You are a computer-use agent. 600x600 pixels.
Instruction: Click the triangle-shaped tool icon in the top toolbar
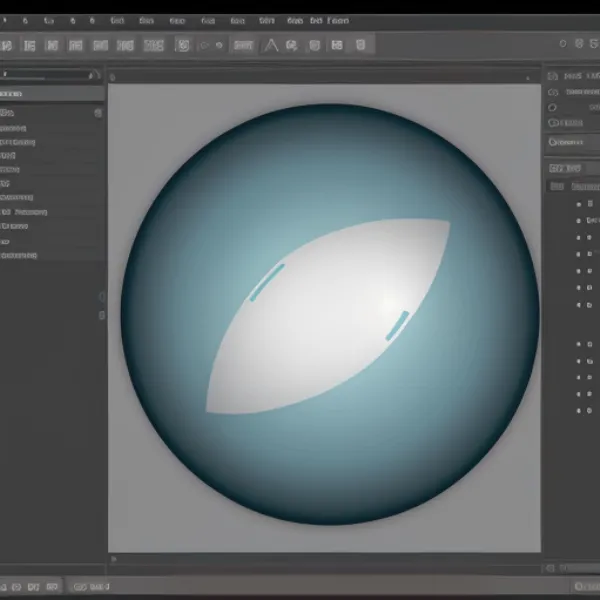tap(271, 45)
